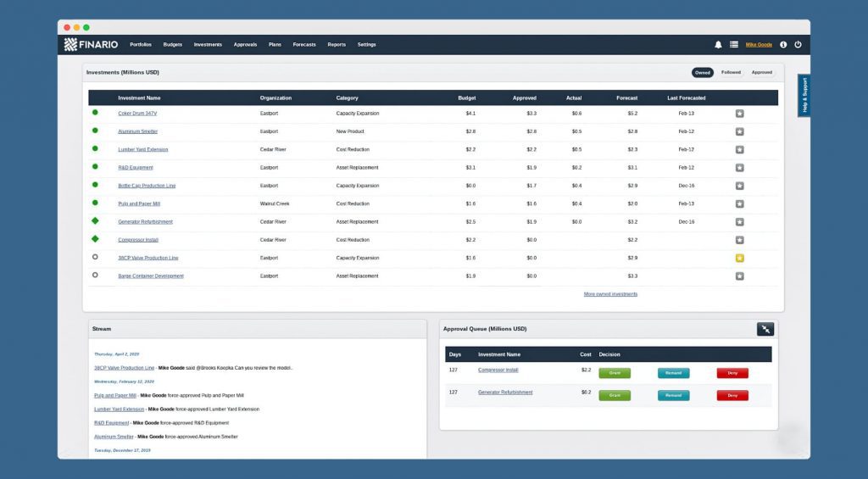
Task: Click the green status dot for Aluminum Smelter
Action: (95, 131)
